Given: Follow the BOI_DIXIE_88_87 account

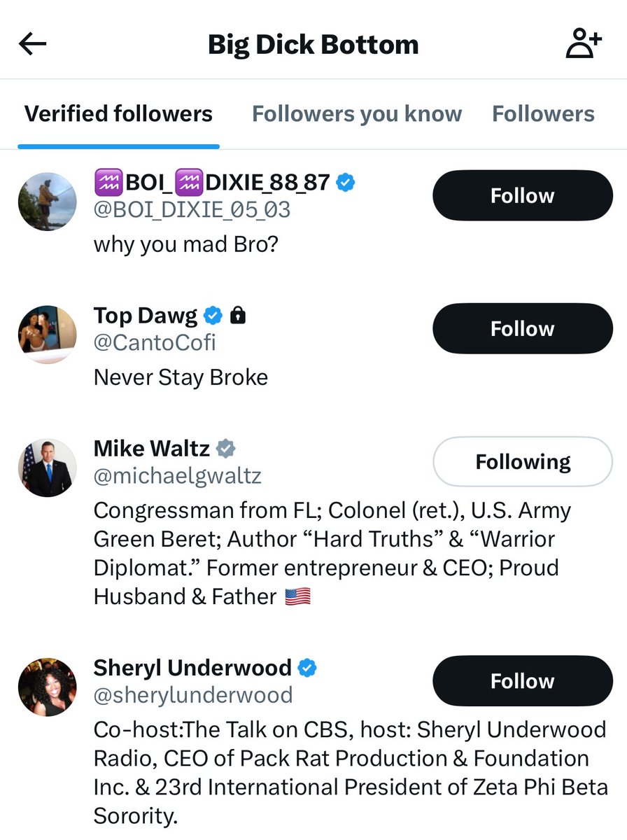Looking at the screenshot, I should (x=522, y=195).
